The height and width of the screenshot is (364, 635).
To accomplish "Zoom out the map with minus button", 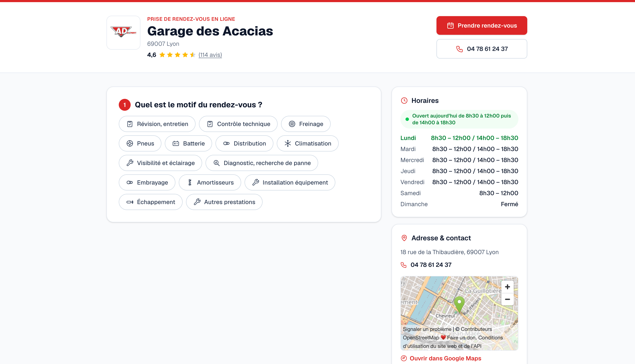I will tap(507, 299).
